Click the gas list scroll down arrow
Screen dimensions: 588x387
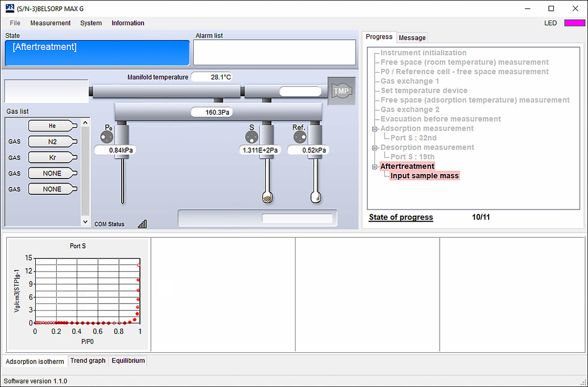(x=85, y=221)
